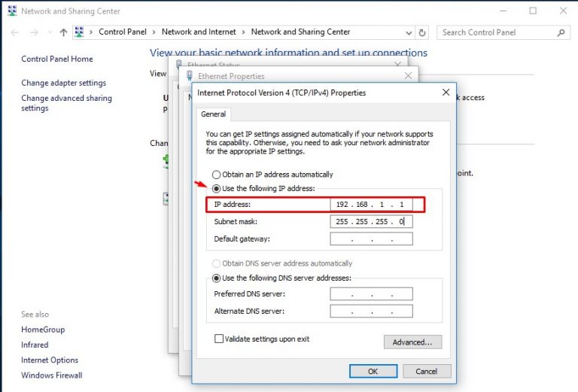Open the recent locations dropdown arrow

coord(50,32)
